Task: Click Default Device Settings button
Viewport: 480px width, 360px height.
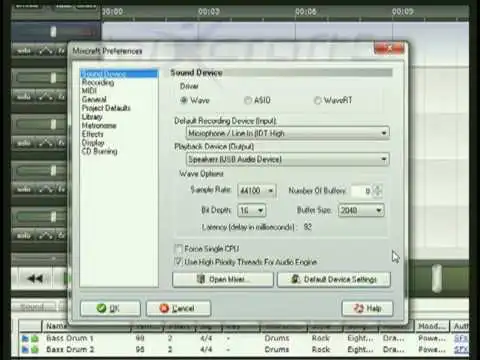Action: click(x=334, y=279)
